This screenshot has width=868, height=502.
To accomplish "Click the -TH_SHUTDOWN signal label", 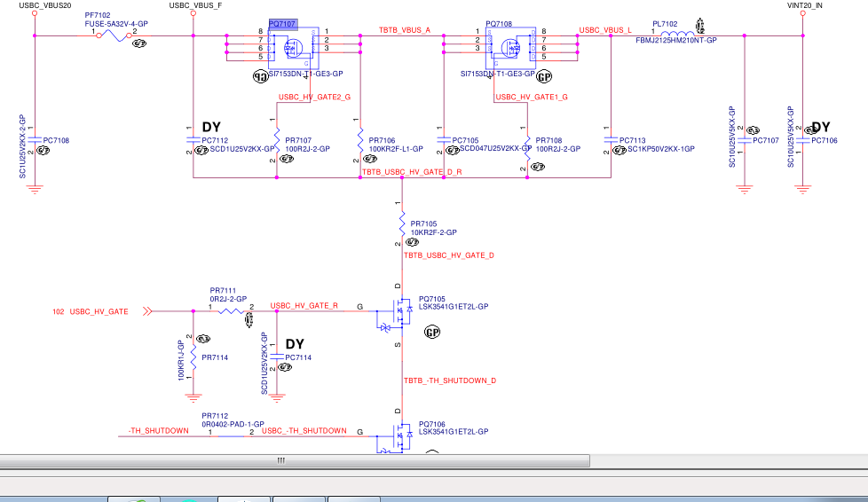I will [158, 431].
